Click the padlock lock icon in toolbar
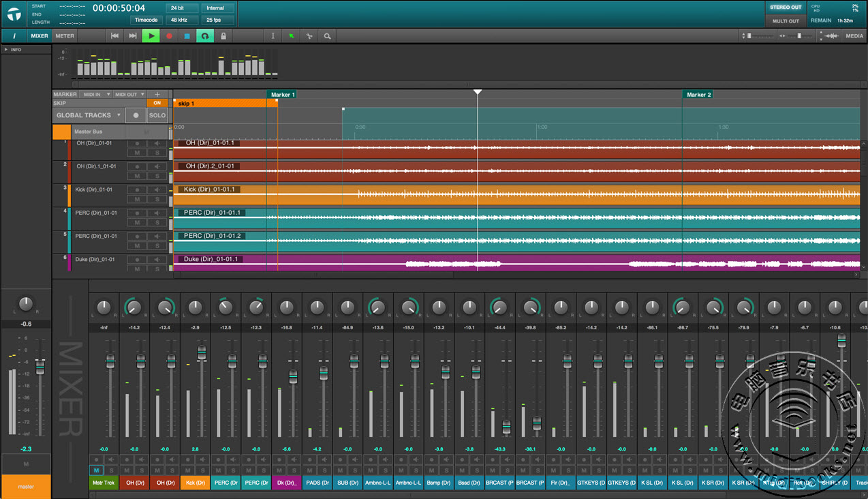This screenshot has width=868, height=499. tap(223, 36)
